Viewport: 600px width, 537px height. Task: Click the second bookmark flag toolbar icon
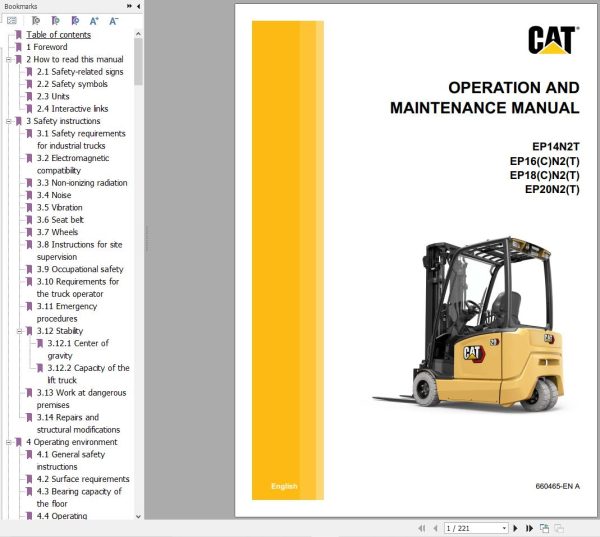(x=55, y=21)
